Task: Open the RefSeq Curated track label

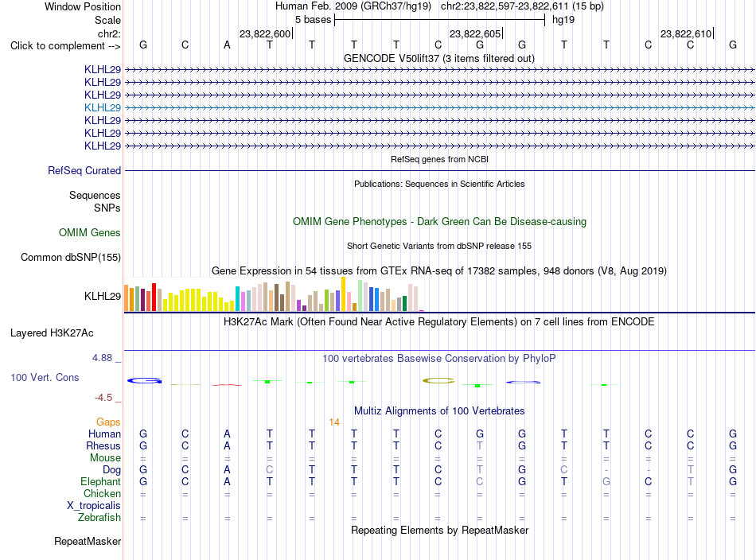Action: pyautogui.click(x=84, y=170)
